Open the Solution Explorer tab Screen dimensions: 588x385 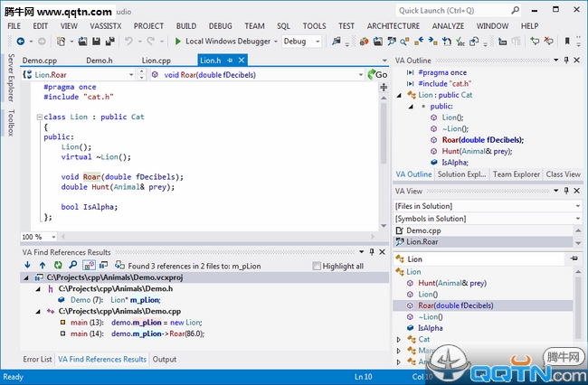461,174
